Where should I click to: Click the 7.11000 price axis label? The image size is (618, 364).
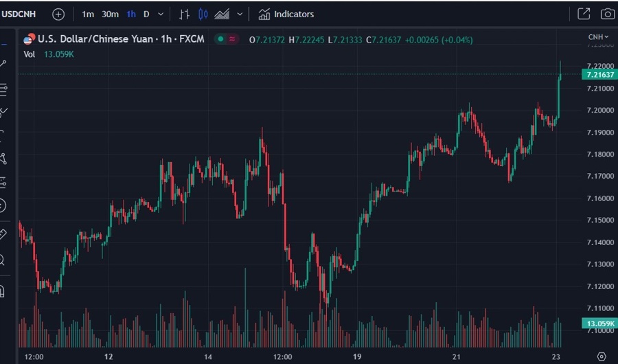[600, 308]
